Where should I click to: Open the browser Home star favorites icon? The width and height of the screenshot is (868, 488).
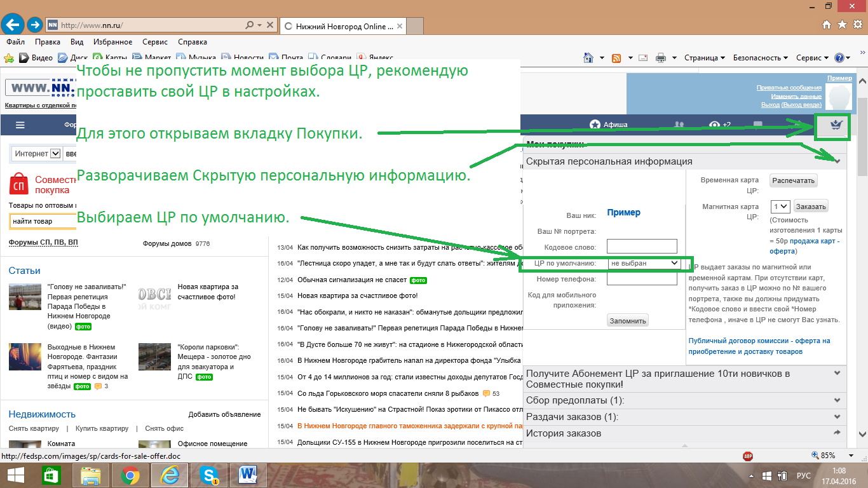(x=842, y=25)
